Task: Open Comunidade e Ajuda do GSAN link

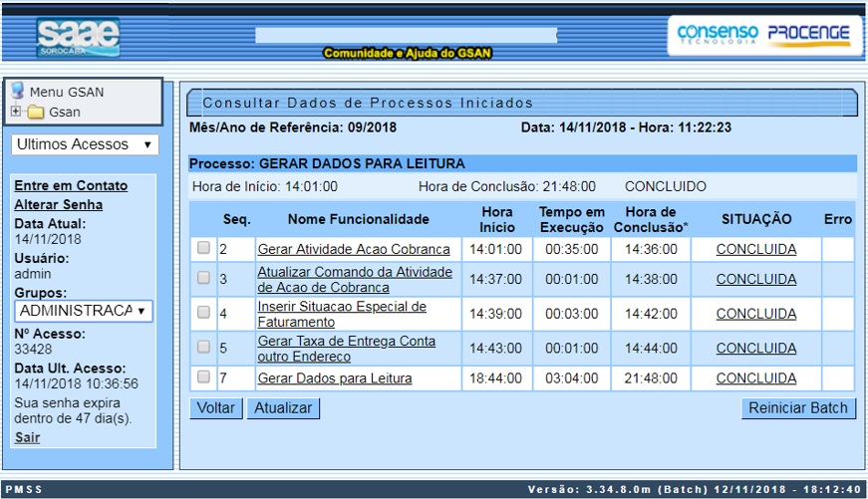Action: (408, 53)
